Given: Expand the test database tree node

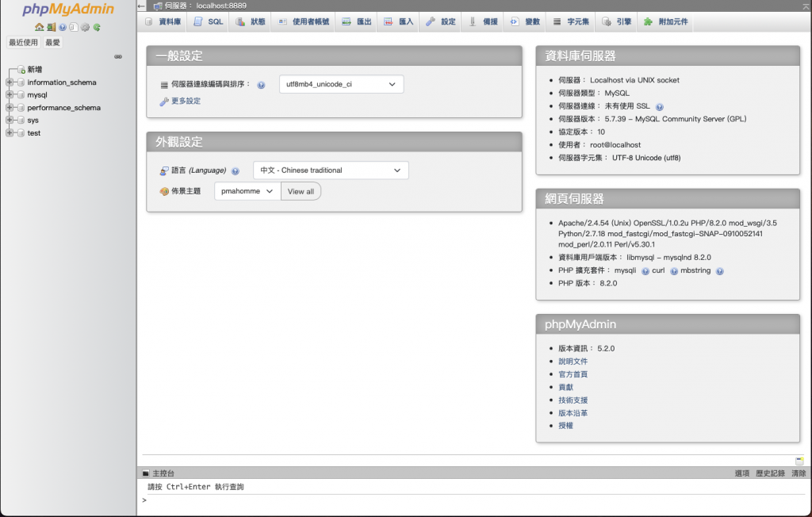Looking at the screenshot, I should coord(10,133).
